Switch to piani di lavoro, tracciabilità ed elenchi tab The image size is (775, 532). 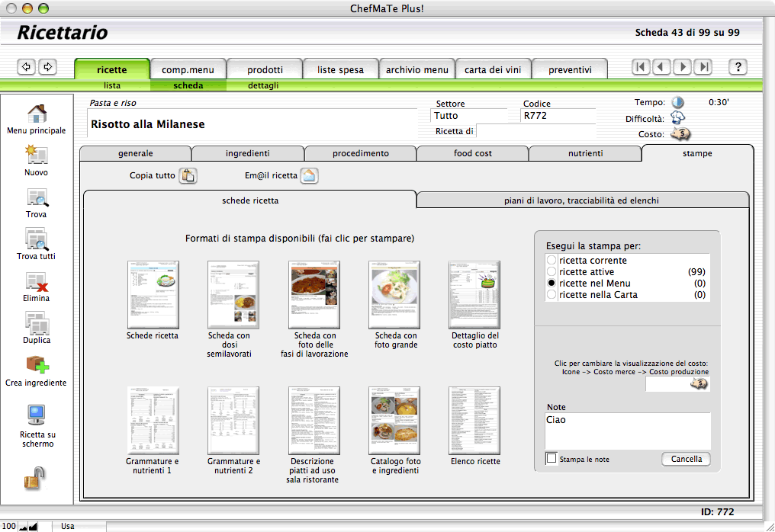[582, 200]
